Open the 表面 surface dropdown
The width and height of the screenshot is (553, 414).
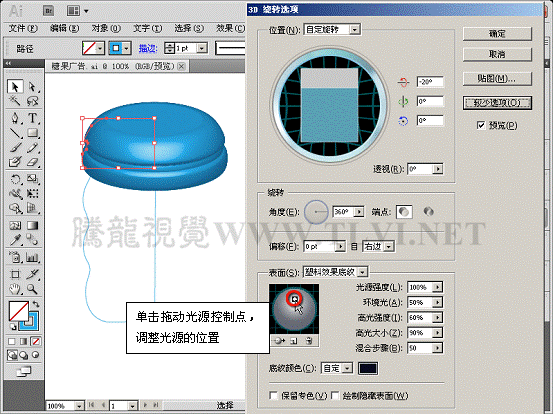[362, 272]
